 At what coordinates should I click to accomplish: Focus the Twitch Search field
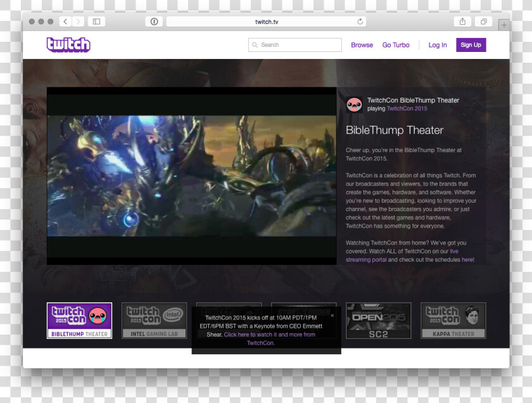pos(295,45)
